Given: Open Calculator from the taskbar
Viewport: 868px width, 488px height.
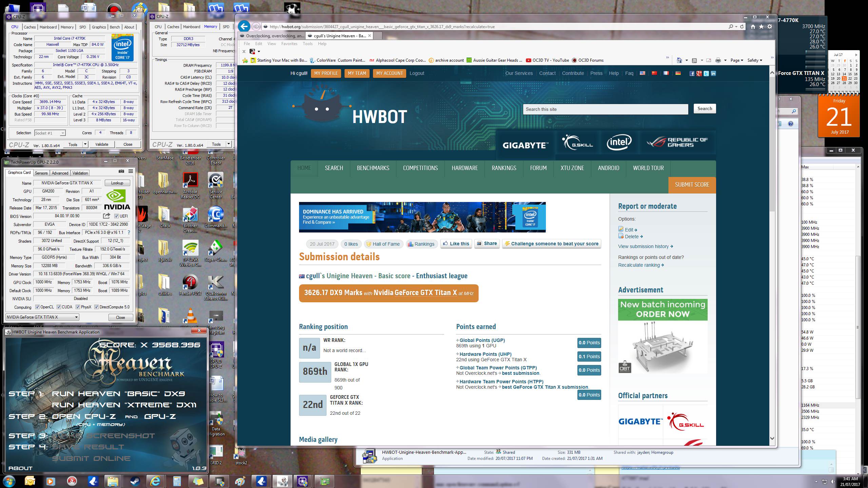Looking at the screenshot, I should pos(176,481).
